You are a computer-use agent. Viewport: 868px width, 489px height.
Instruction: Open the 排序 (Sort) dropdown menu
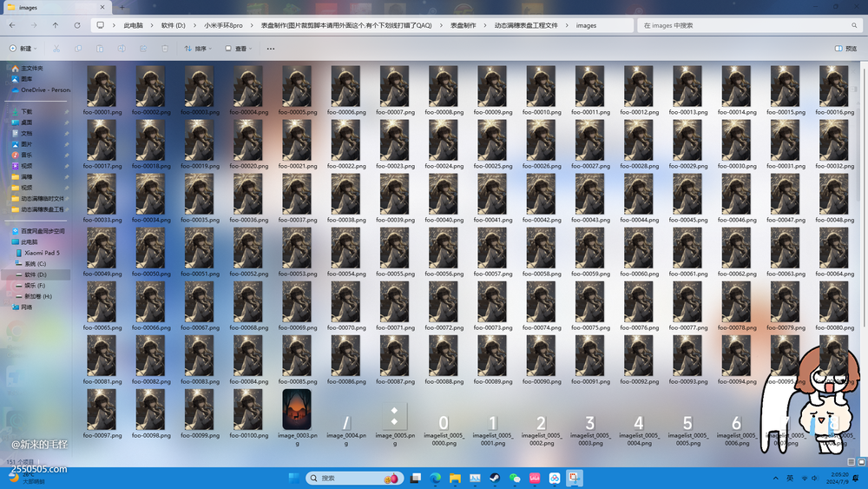[x=199, y=49]
